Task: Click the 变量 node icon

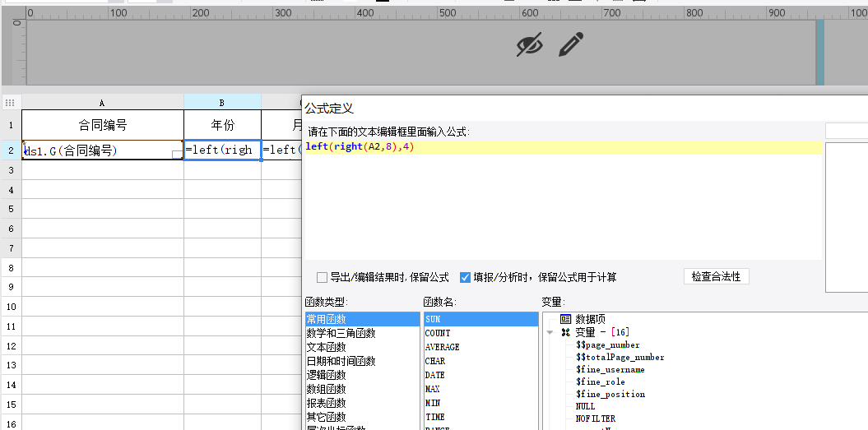Action: click(x=565, y=332)
